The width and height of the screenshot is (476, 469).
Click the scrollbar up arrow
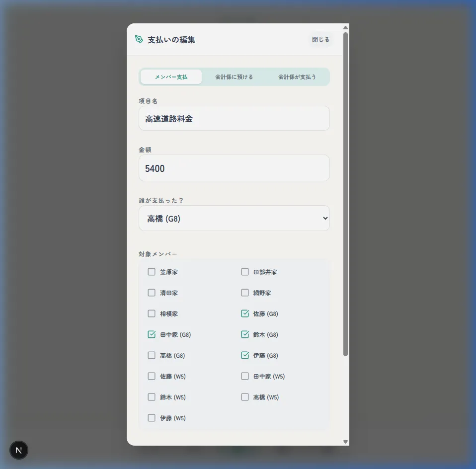click(345, 28)
